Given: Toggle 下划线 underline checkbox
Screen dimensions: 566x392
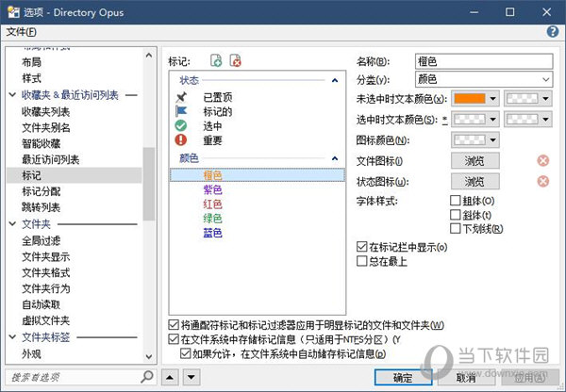Looking at the screenshot, I should tap(456, 228).
